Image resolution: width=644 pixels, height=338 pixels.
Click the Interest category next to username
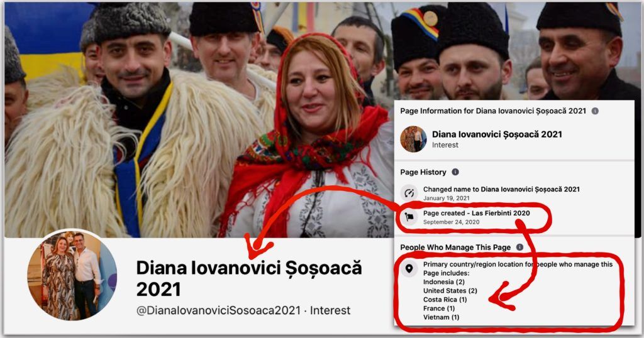tap(330, 310)
